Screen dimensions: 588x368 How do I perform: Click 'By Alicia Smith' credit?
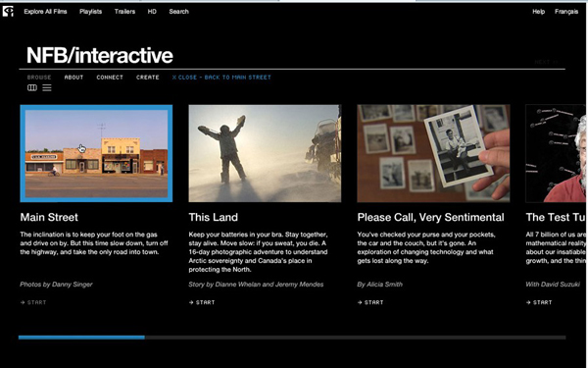coord(380,285)
